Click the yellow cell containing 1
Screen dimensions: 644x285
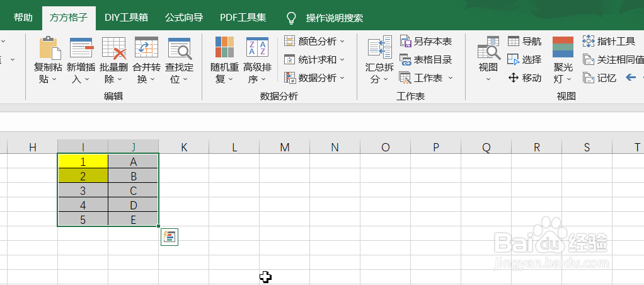[x=83, y=161]
